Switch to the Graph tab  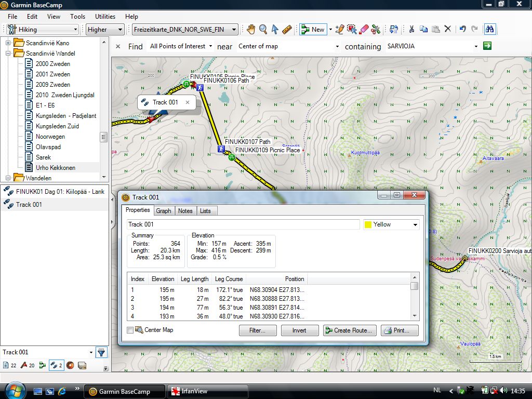pyautogui.click(x=164, y=211)
